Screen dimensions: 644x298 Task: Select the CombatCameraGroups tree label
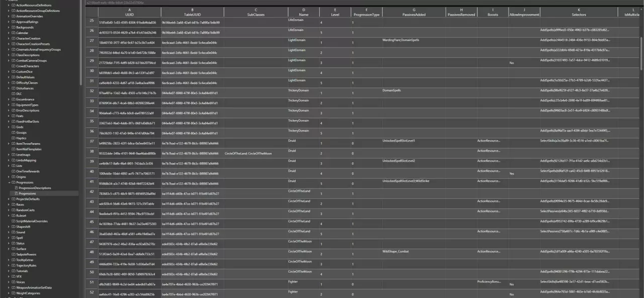coord(31,60)
